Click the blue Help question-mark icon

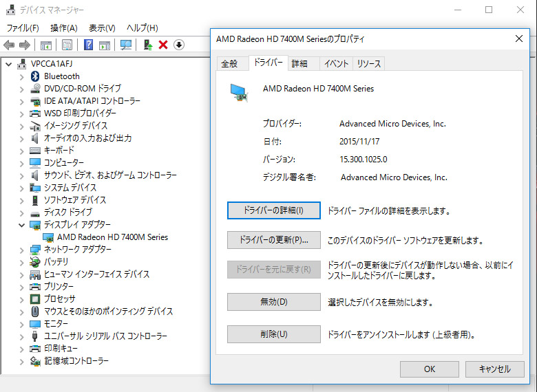tap(88, 45)
